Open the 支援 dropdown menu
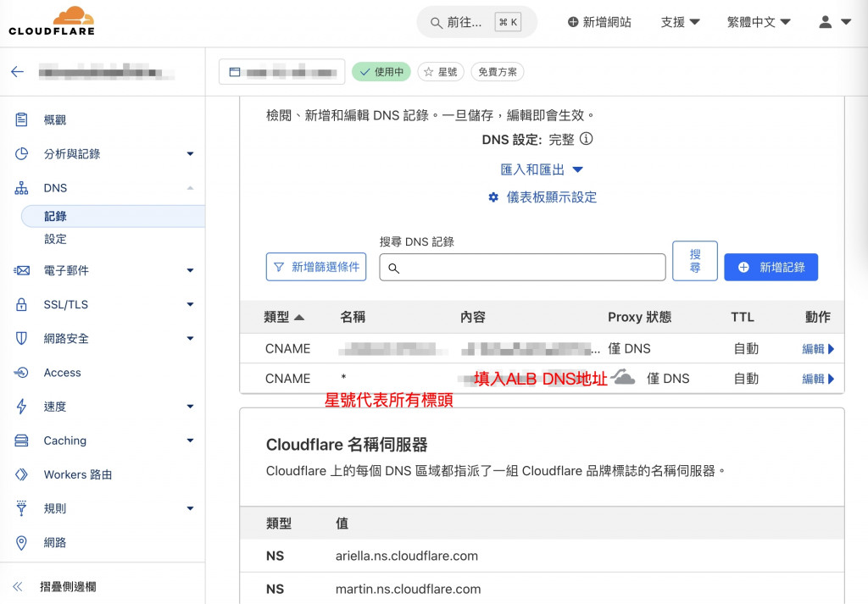Viewport: 868px width, 604px height. (x=681, y=22)
